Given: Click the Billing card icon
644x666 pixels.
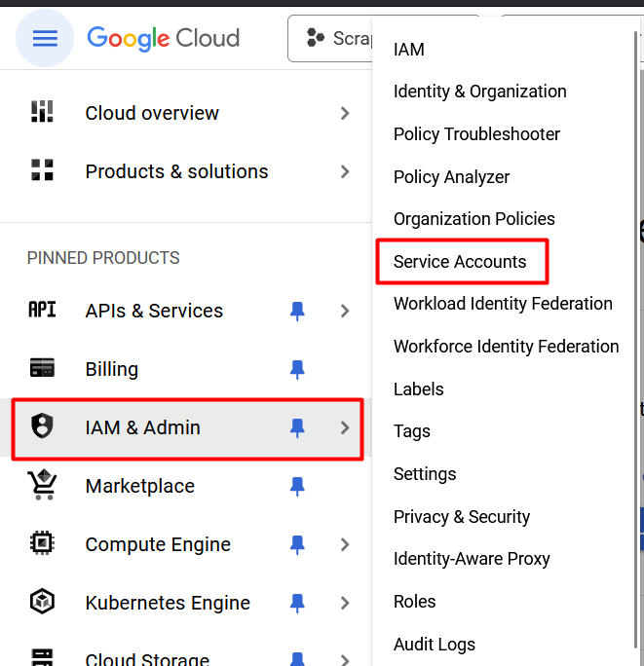Looking at the screenshot, I should coord(42,367).
